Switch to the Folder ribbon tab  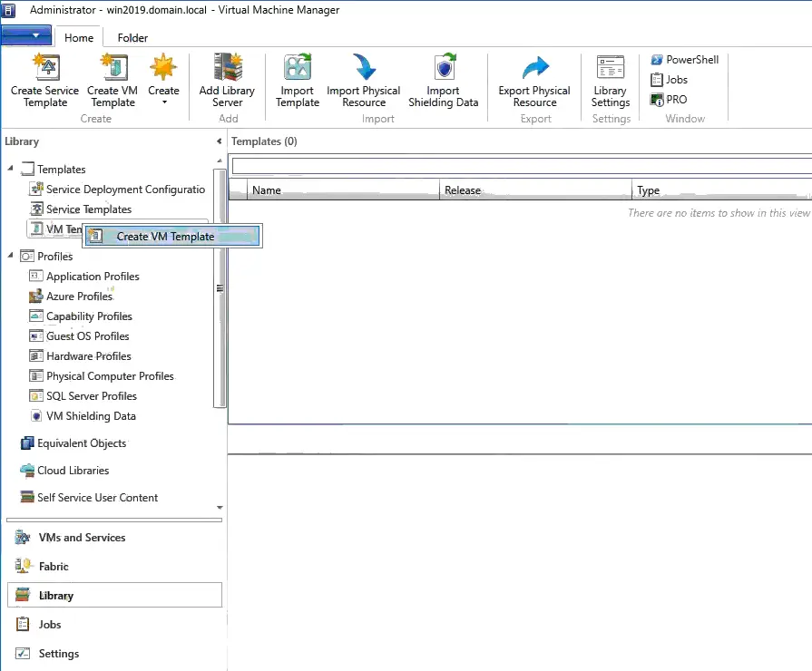132,38
